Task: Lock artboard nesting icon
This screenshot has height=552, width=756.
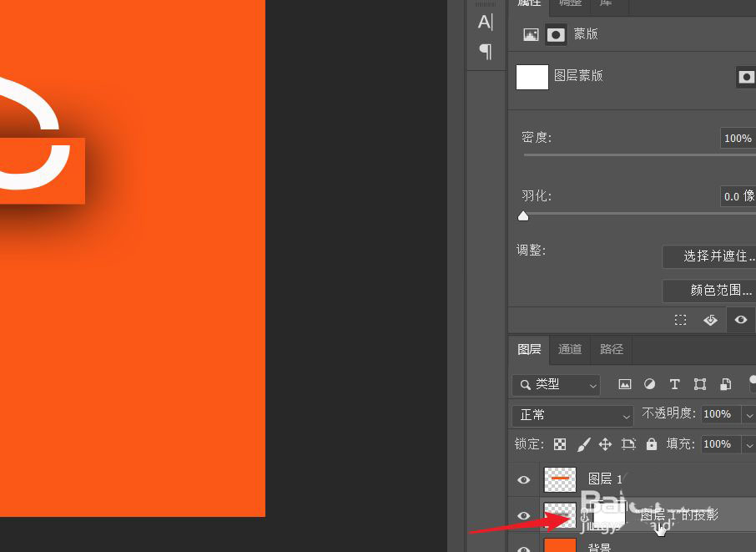Action: tap(628, 444)
